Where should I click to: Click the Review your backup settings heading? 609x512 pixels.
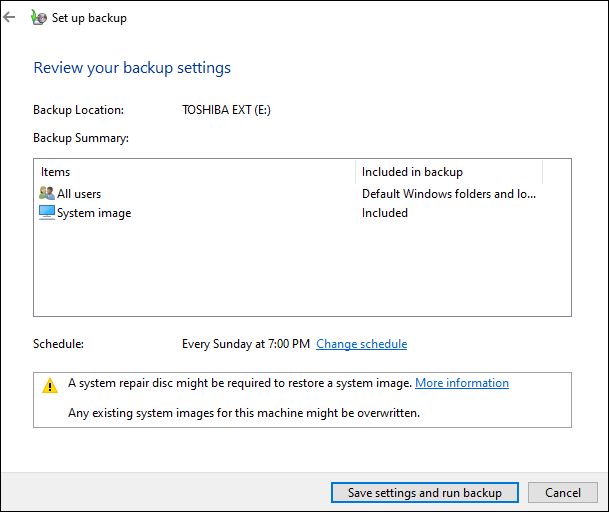point(132,68)
